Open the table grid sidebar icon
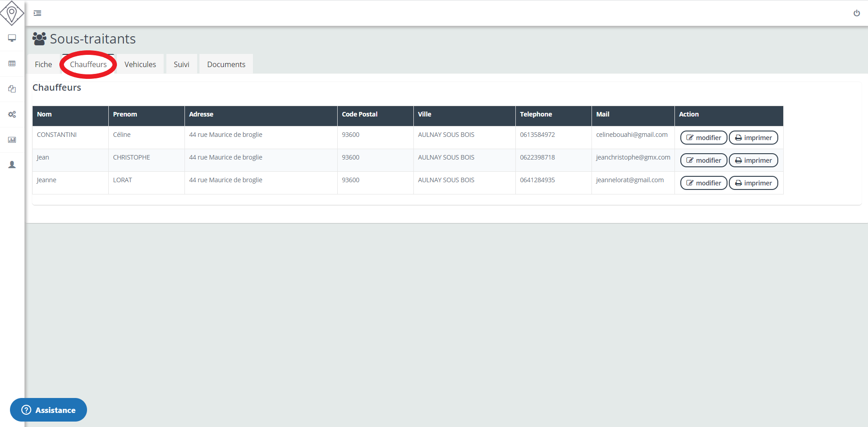 coord(12,63)
